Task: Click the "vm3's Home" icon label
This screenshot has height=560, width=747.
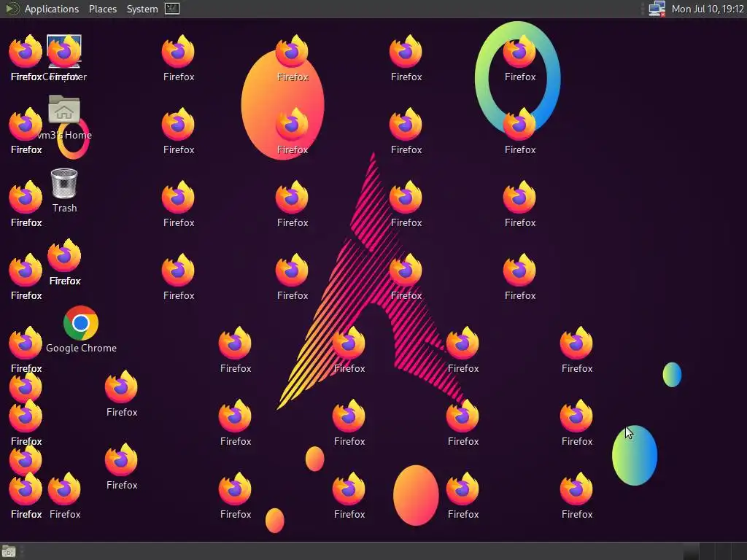Action: point(64,135)
